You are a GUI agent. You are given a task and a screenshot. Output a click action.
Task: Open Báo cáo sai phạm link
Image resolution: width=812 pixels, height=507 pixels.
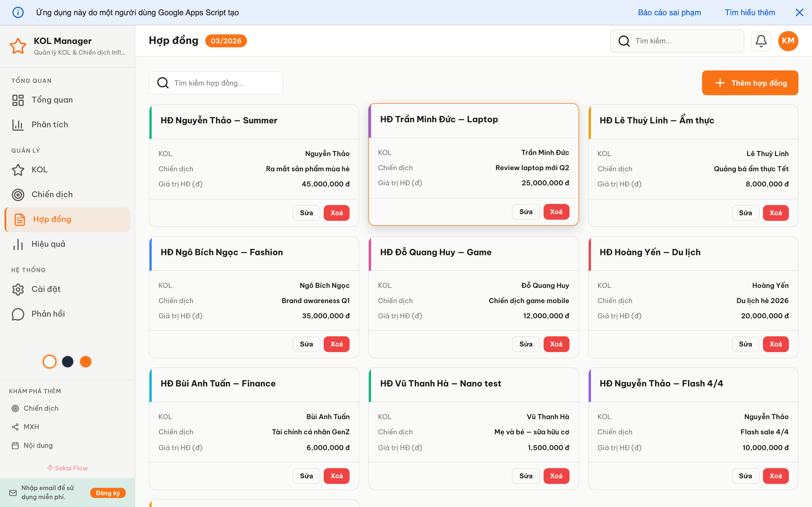(669, 12)
